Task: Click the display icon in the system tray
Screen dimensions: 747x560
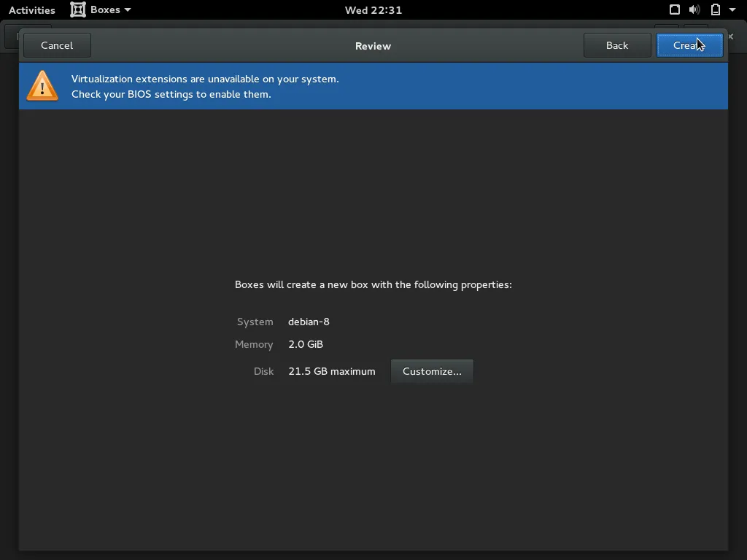Action: pos(674,9)
